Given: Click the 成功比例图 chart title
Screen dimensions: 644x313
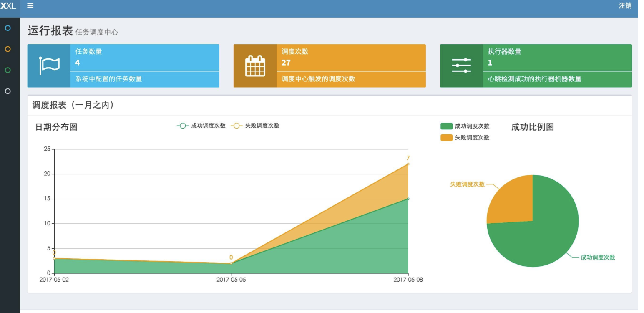Looking at the screenshot, I should (x=533, y=127).
